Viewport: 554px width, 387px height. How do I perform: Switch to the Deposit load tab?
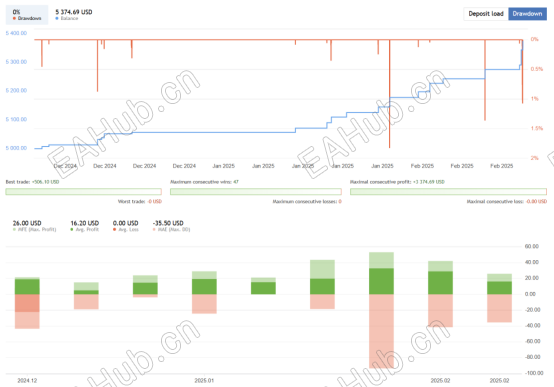pos(486,14)
